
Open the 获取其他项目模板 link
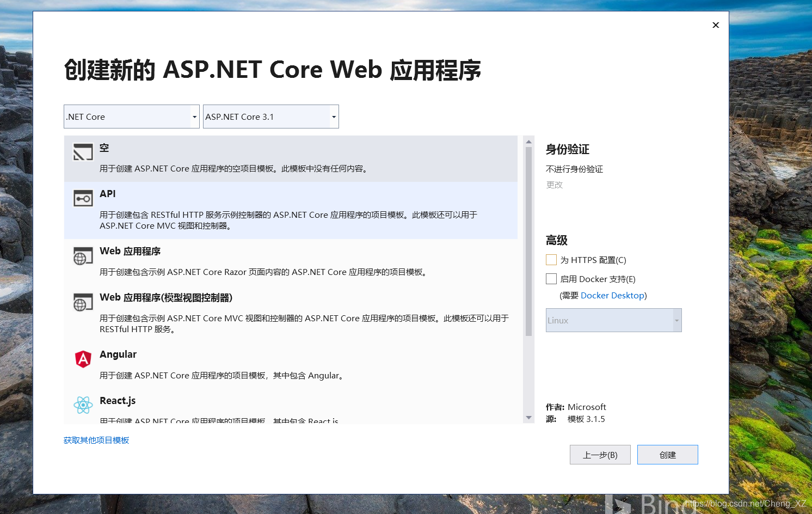click(x=96, y=440)
